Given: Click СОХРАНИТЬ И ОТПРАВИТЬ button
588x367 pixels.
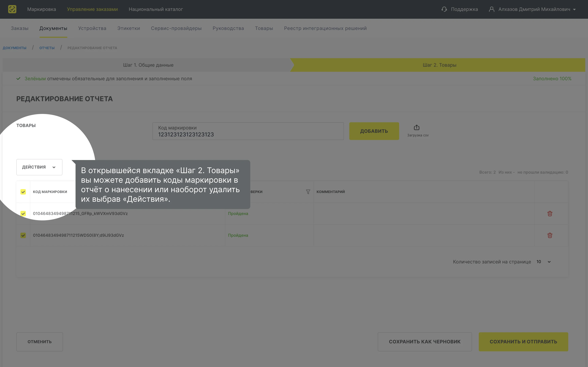Looking at the screenshot, I should 523,341.
